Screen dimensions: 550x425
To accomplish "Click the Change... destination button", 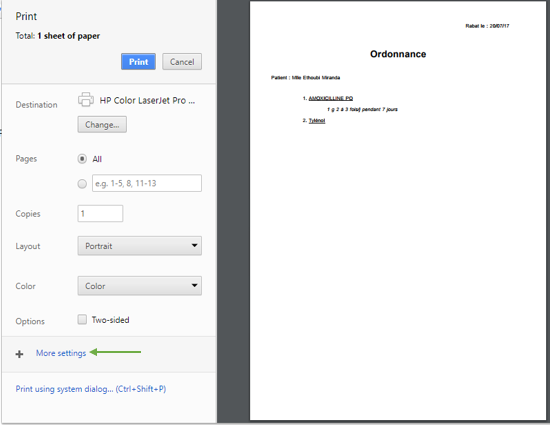I will click(102, 124).
